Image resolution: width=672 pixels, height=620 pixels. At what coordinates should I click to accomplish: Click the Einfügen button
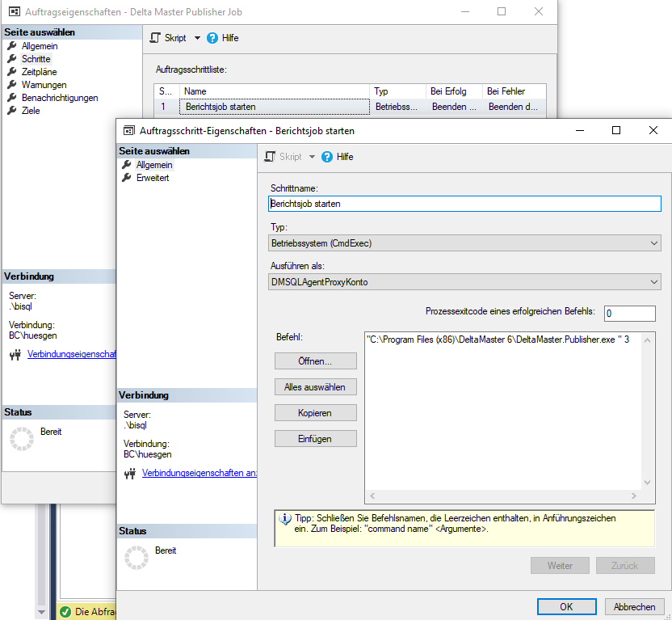pyautogui.click(x=315, y=439)
